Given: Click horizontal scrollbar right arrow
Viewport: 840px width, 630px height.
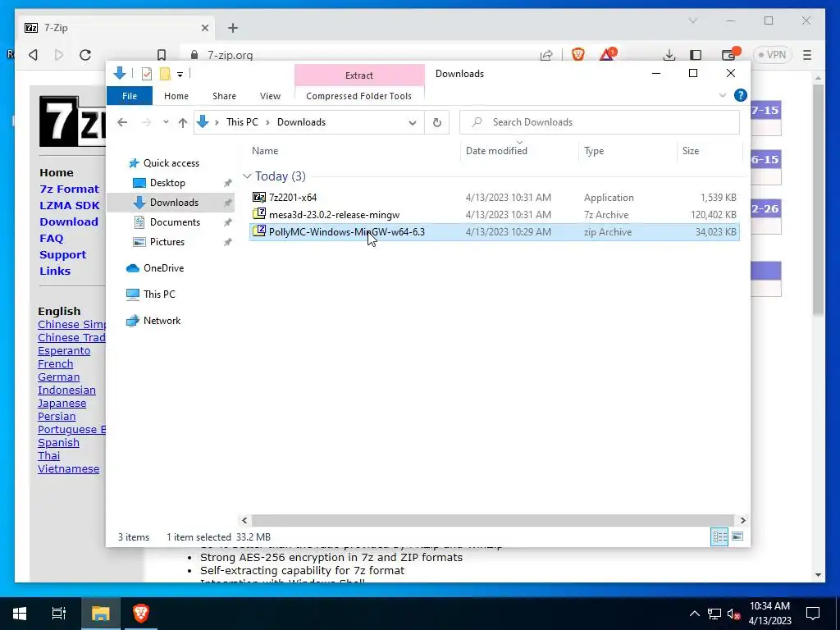Looking at the screenshot, I should 742,520.
